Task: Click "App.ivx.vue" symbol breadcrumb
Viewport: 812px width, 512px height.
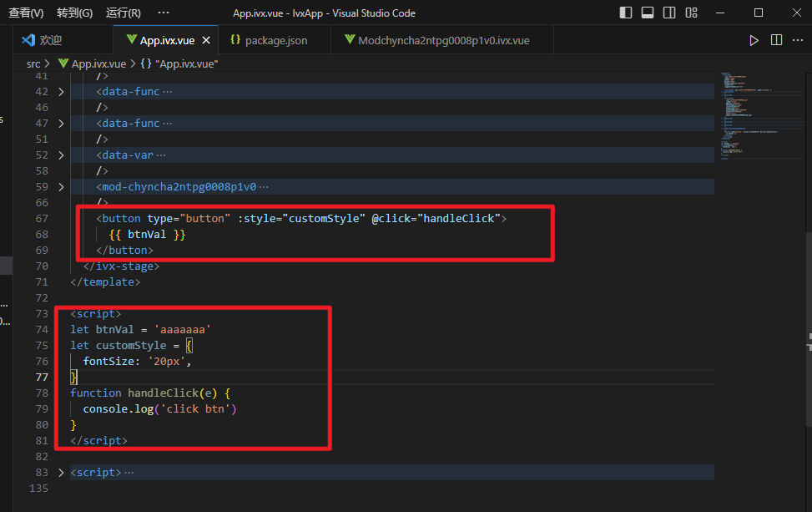Action: tap(186, 63)
